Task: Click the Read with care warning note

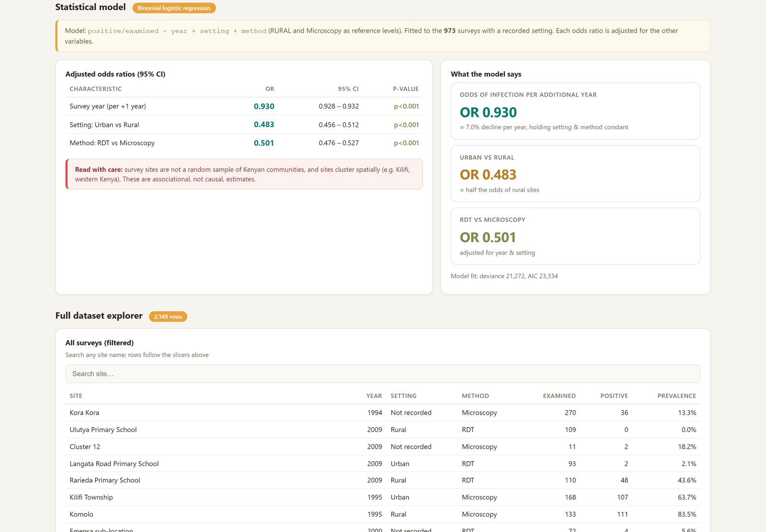Action: [x=244, y=174]
